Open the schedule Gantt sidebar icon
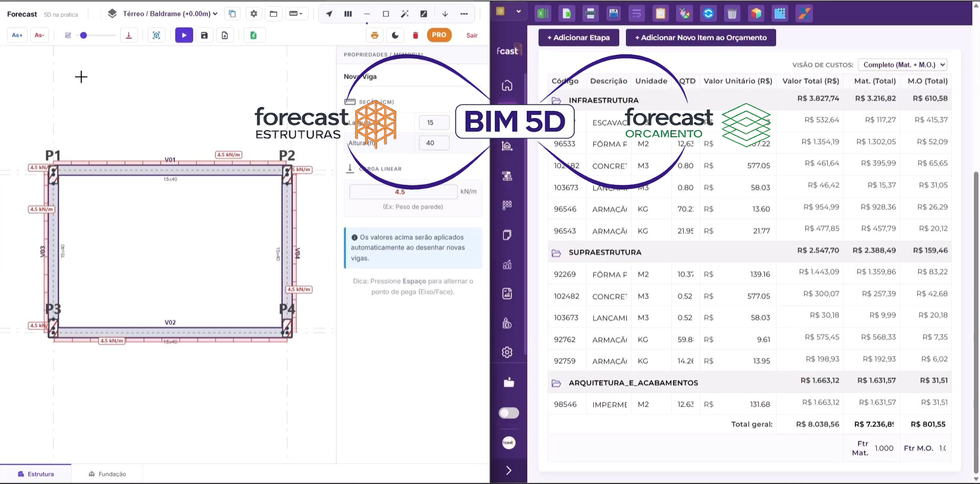The image size is (980, 484). (x=507, y=176)
